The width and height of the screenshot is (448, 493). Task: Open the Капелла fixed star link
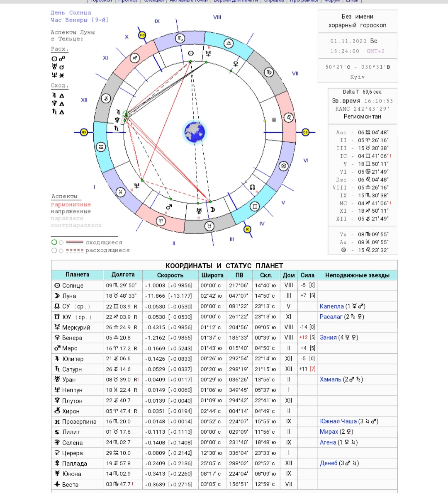[331, 306]
